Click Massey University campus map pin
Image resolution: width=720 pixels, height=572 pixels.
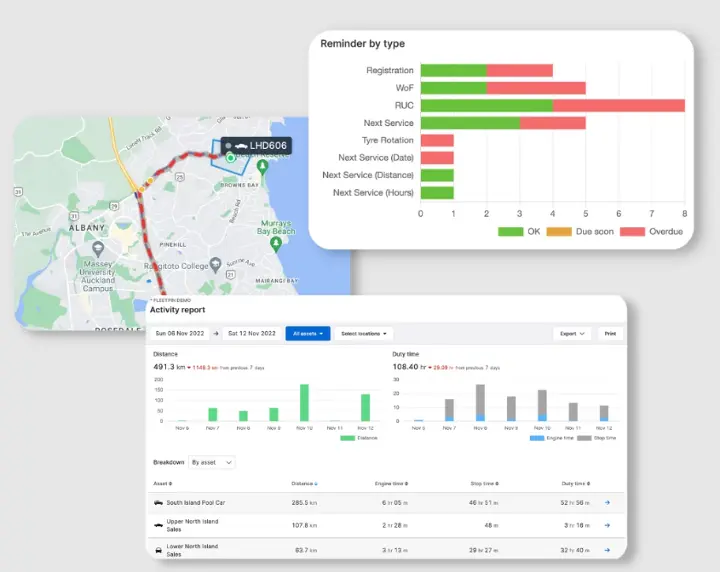98,249
